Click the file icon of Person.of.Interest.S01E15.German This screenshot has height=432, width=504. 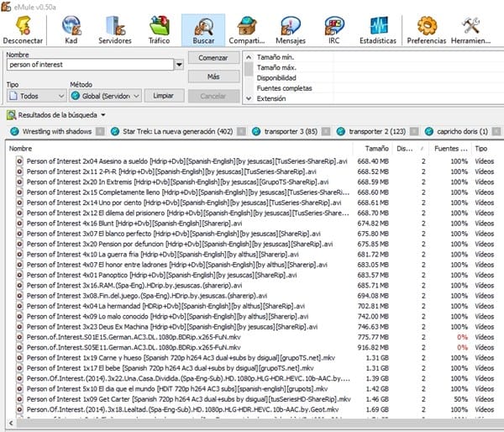pos(19,337)
